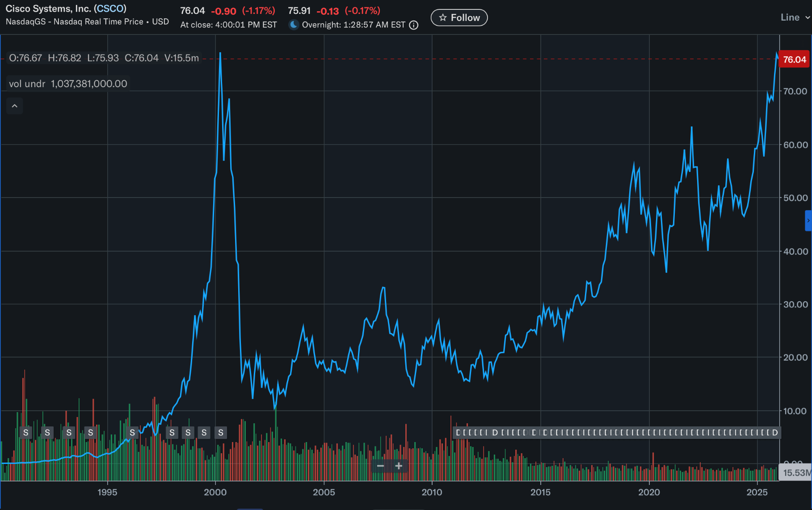Screen dimensions: 812x510
Task: Click the rightmost D dividend marker
Action: (x=775, y=433)
